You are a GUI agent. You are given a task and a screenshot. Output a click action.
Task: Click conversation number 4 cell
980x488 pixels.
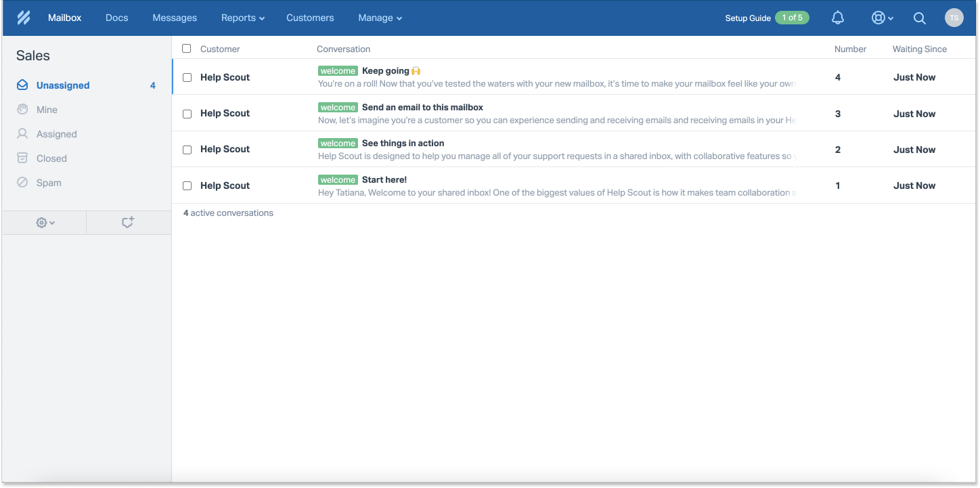click(x=838, y=77)
